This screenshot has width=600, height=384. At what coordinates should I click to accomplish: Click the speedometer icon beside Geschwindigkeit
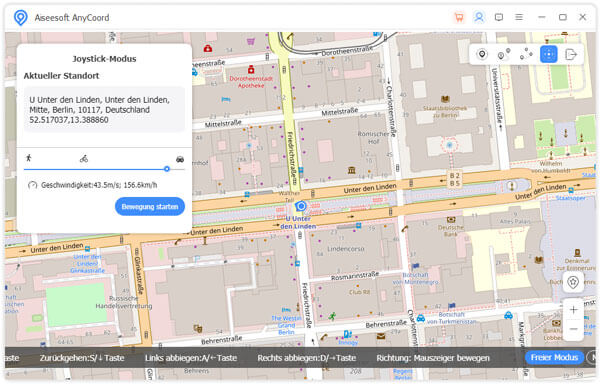[x=33, y=185]
